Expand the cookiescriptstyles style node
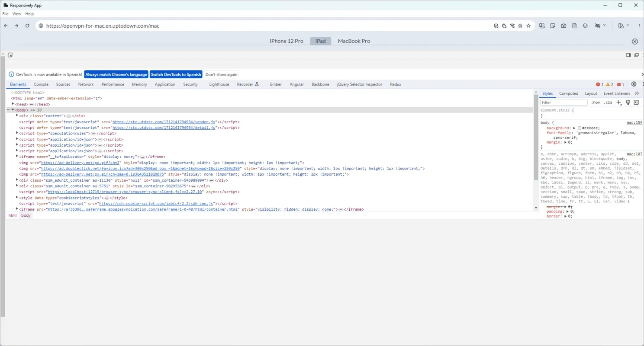The image size is (644, 346). tap(17, 197)
